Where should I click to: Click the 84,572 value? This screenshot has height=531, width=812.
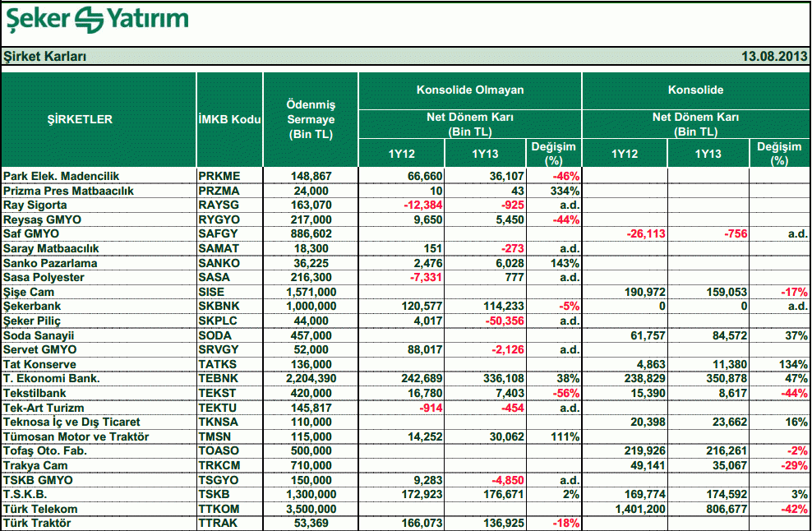730,335
